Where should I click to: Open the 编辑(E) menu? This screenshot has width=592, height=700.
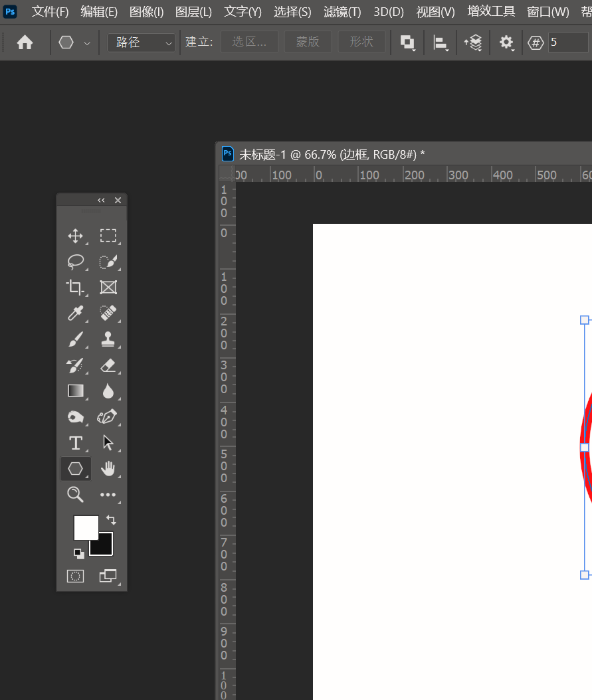tap(99, 11)
